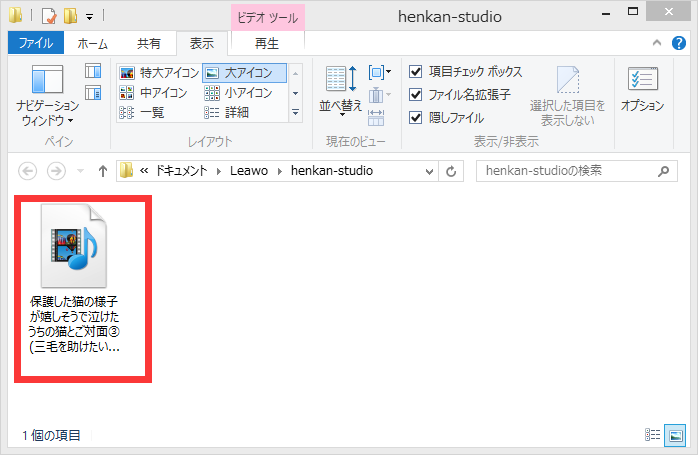Toggle the preview pane icon

pyautogui.click(x=93, y=71)
